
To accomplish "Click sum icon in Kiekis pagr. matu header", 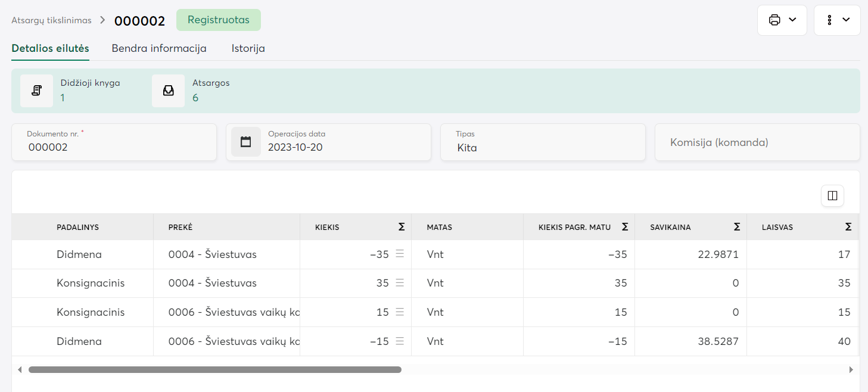I will [625, 227].
